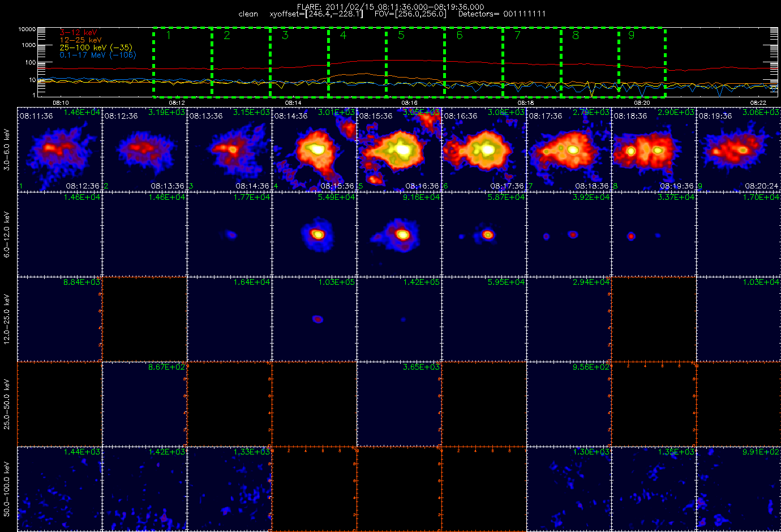This screenshot has width=781, height=532.
Task: Click the 08:10 time axis label
Action: [61, 102]
